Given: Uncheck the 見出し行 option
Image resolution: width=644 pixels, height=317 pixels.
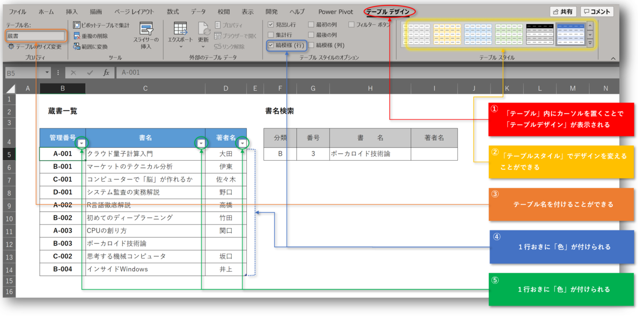Looking at the screenshot, I should (270, 25).
